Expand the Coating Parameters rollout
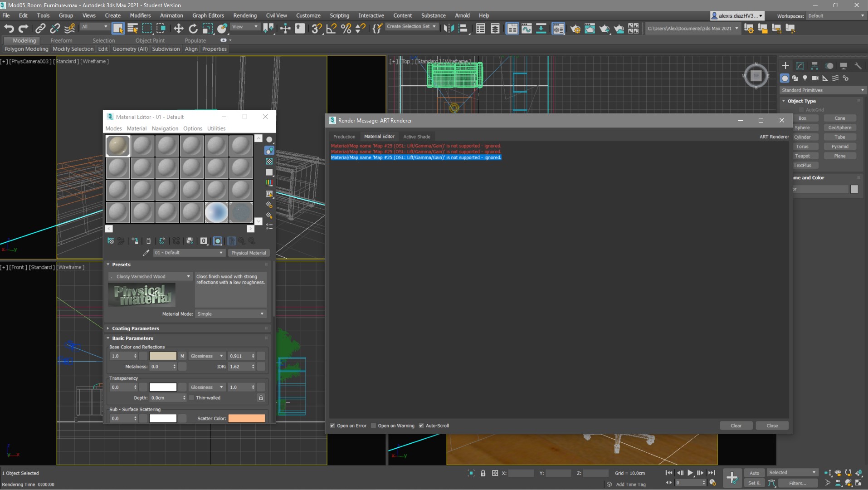The image size is (868, 490). coord(135,328)
